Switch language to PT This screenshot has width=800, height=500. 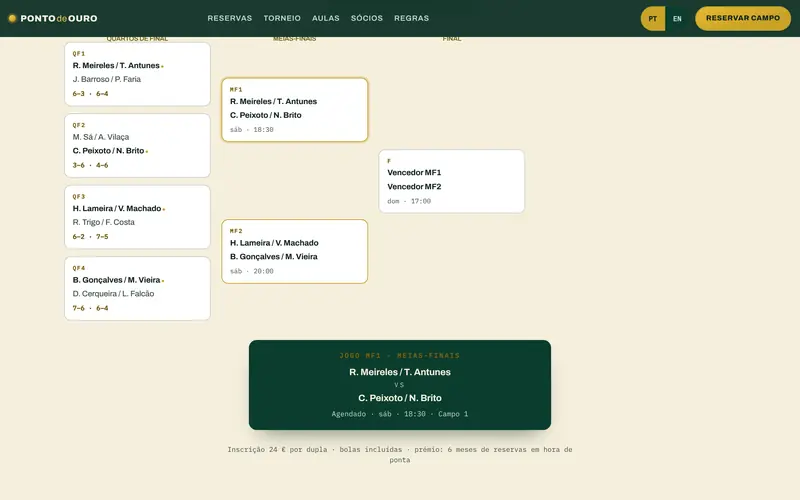click(653, 18)
